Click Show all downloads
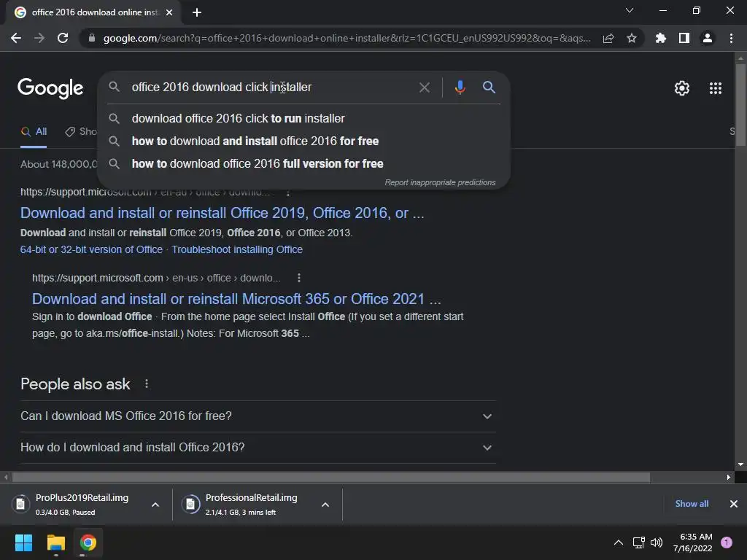Viewport: 747px width, 560px height. pos(692,504)
